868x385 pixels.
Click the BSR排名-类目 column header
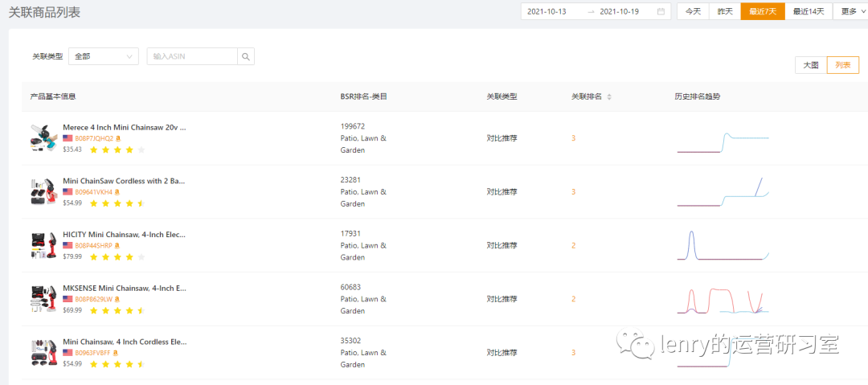point(364,97)
